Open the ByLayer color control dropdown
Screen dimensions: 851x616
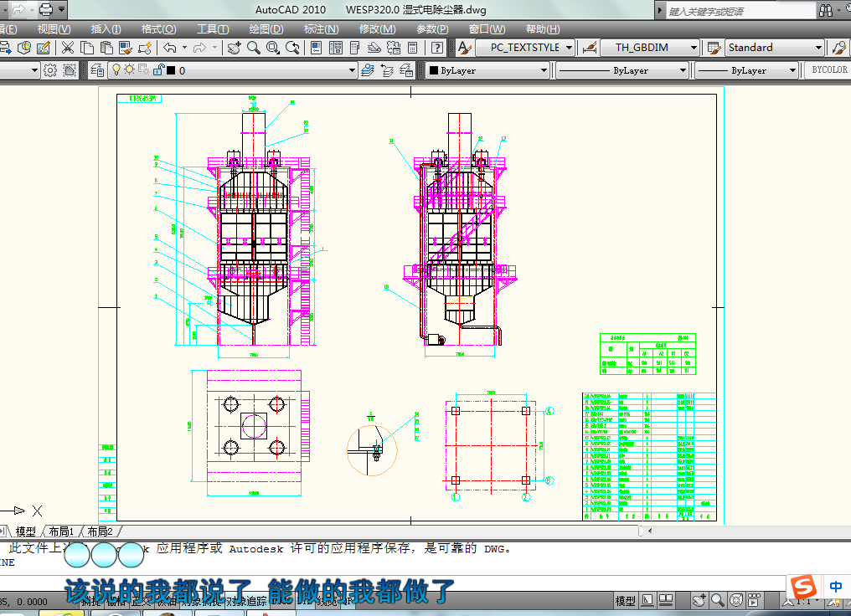tap(487, 70)
